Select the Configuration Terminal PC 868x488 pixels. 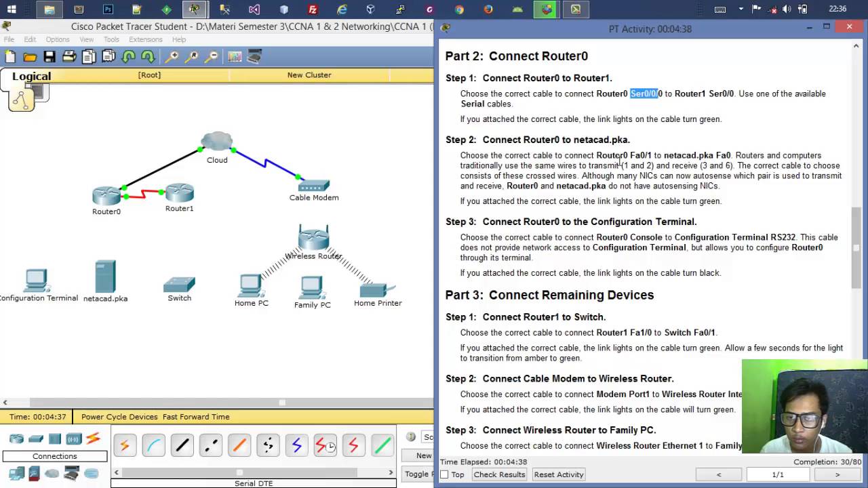(36, 281)
